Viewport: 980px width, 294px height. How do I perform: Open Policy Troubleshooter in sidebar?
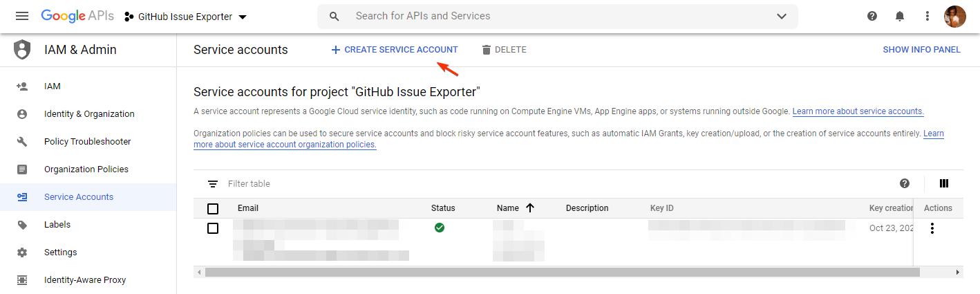coord(88,142)
